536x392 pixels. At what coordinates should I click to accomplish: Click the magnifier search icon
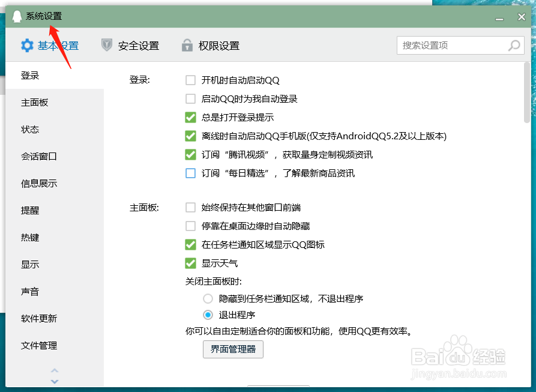[x=514, y=46]
